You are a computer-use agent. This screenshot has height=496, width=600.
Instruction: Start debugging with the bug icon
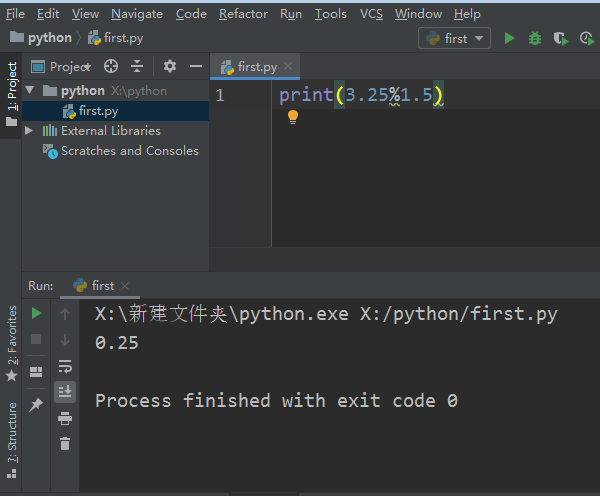pos(535,38)
